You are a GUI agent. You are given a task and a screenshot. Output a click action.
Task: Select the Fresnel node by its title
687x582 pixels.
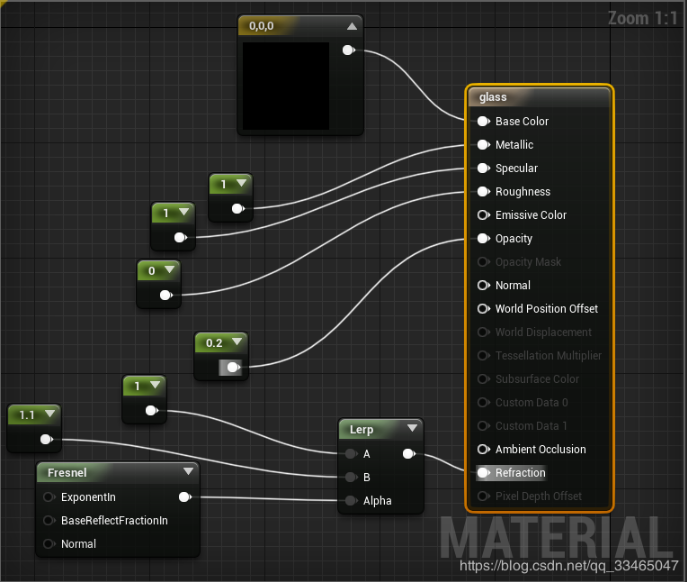[x=67, y=473]
